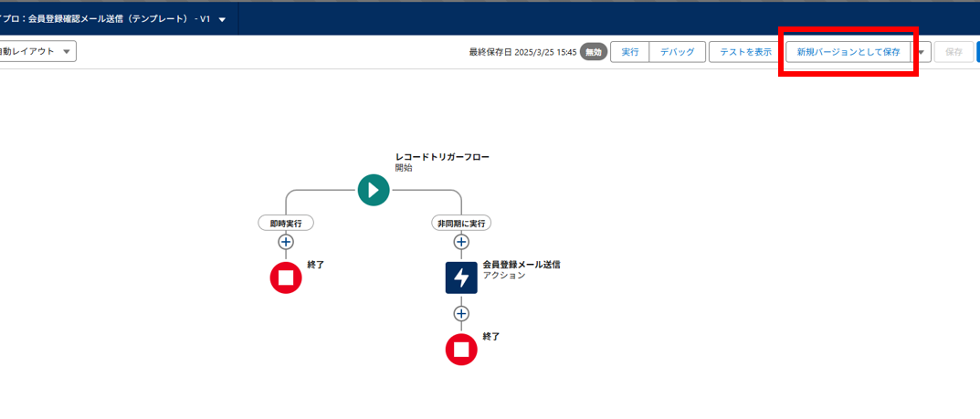Select the end node below the action element
The height and width of the screenshot is (419, 980).
(x=461, y=349)
